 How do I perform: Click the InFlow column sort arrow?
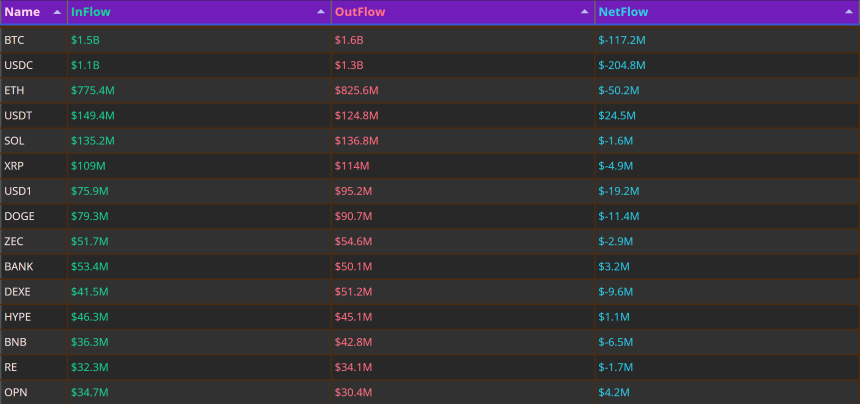(x=321, y=12)
